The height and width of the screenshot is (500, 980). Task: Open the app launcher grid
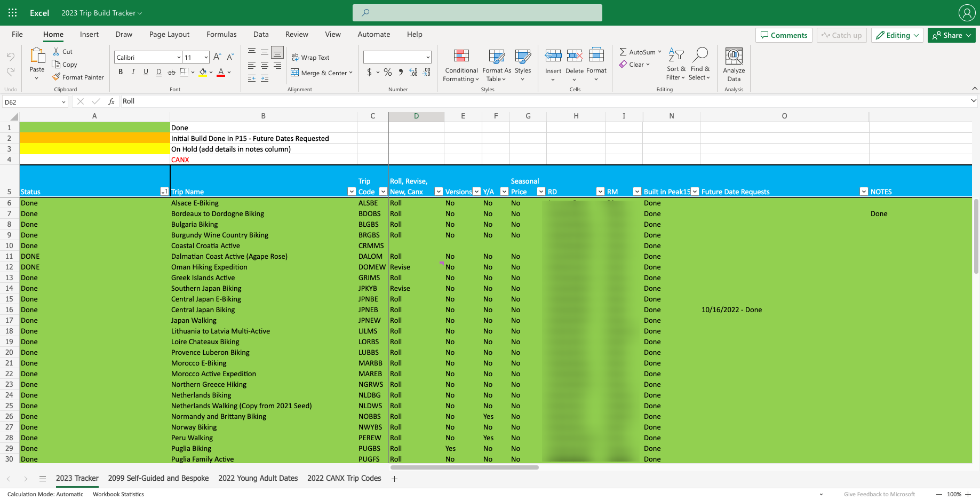coord(13,13)
